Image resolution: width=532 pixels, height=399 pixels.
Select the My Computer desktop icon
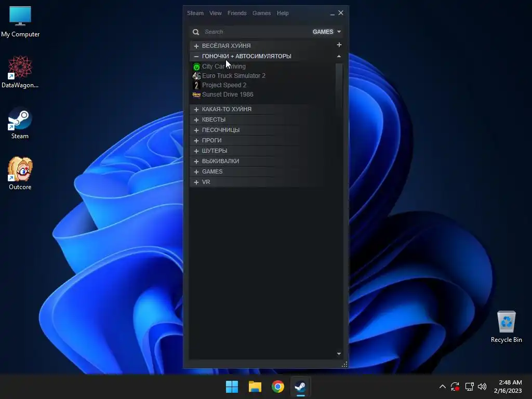(20, 21)
